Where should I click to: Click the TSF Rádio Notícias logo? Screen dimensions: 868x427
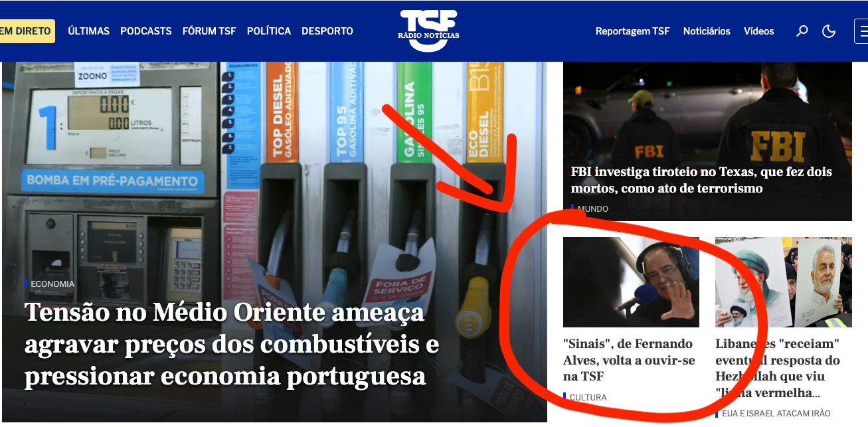[428, 31]
